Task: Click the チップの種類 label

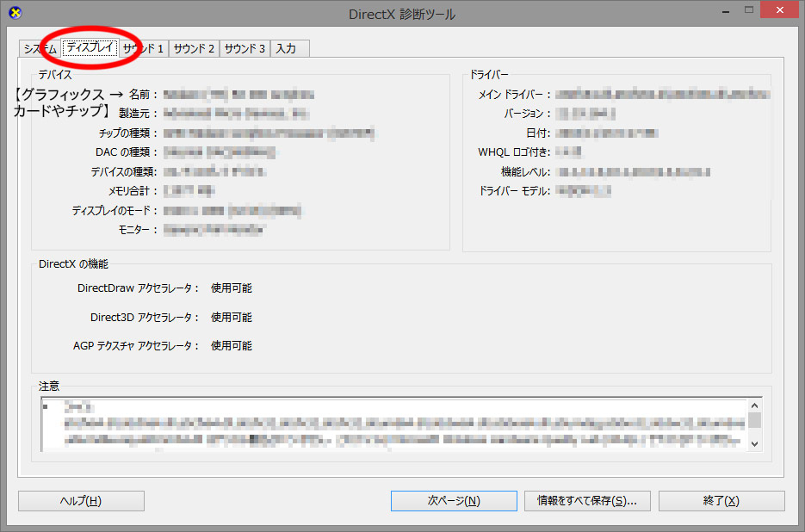Action: pos(127,133)
